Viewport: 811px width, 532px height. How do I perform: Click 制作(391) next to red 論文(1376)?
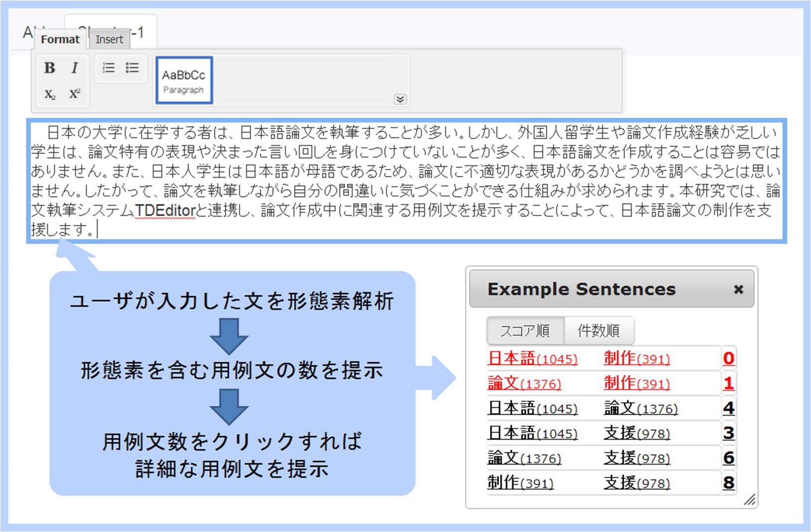tap(637, 383)
